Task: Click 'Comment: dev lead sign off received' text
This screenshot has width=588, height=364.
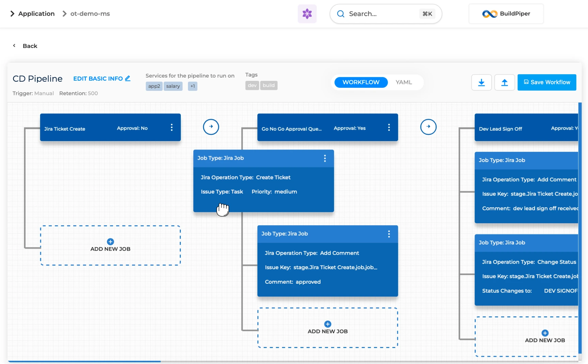Action: 530,208
